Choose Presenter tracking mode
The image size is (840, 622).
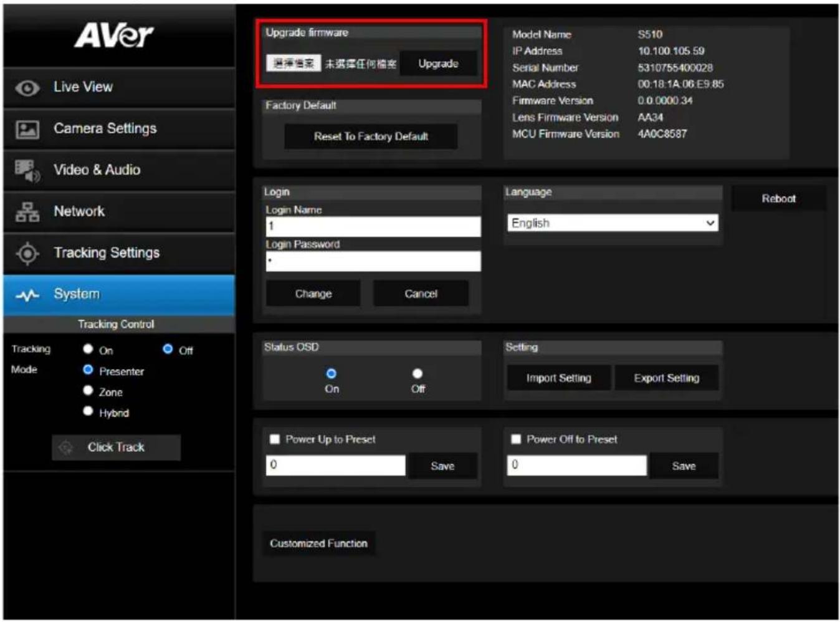pyautogui.click(x=88, y=370)
